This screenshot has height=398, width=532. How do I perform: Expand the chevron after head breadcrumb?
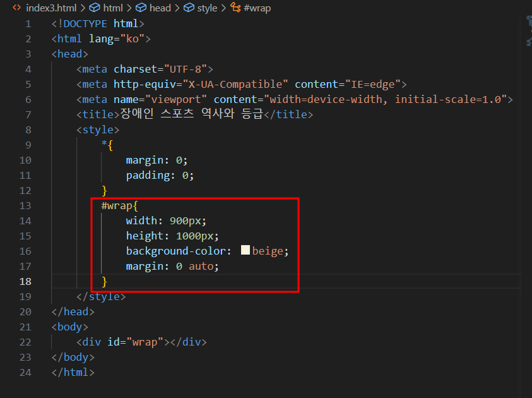[x=177, y=8]
